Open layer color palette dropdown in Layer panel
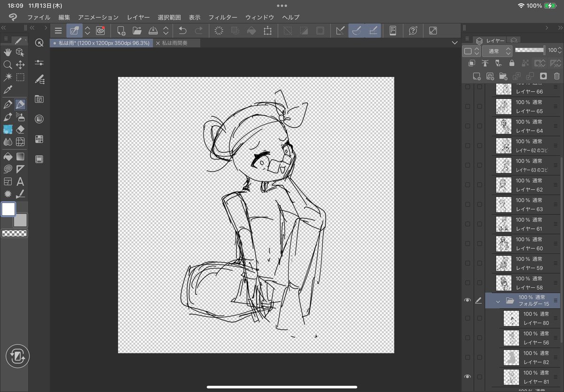The width and height of the screenshot is (564, 392). (471, 51)
